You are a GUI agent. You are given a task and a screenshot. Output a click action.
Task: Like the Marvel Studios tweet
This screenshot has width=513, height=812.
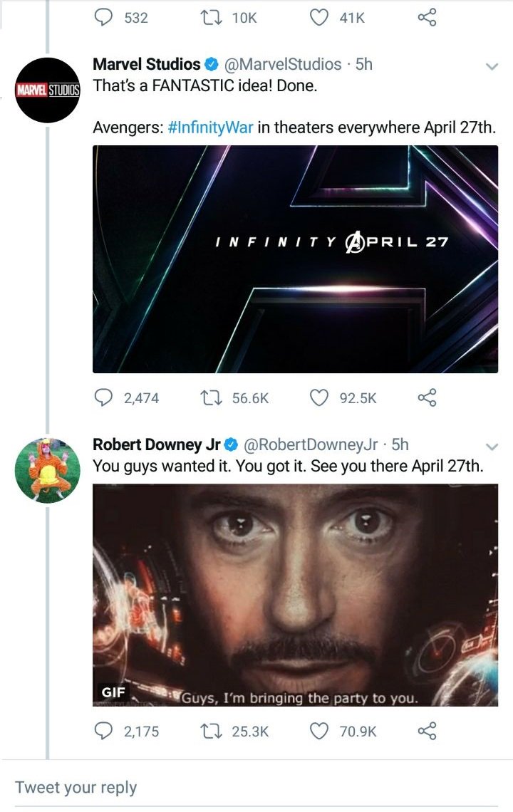point(318,397)
